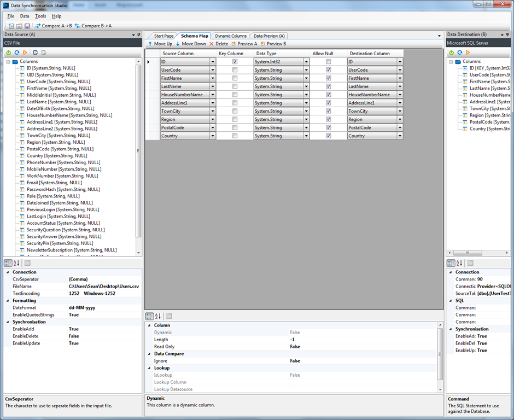
Task: Uncheck Allow Null for the FirstName row
Action: pos(327,78)
